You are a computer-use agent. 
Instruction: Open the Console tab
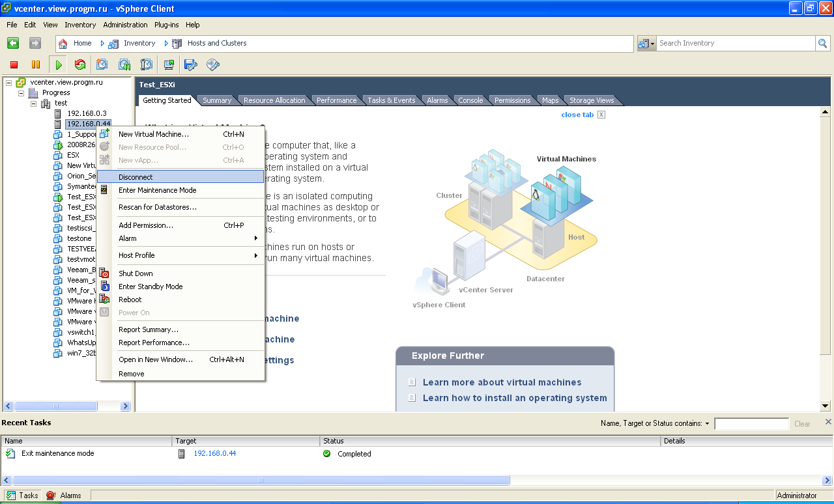click(x=470, y=100)
